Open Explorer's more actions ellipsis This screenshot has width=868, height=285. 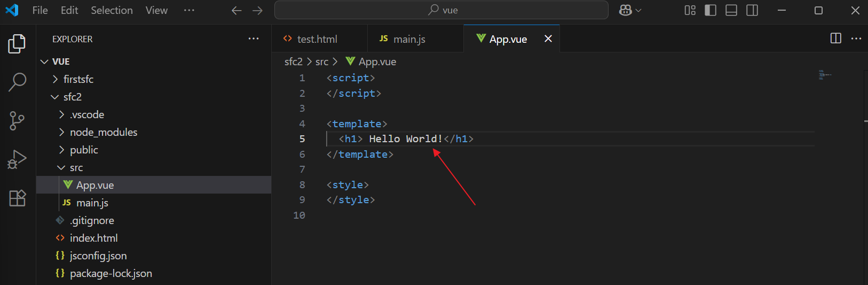[253, 39]
